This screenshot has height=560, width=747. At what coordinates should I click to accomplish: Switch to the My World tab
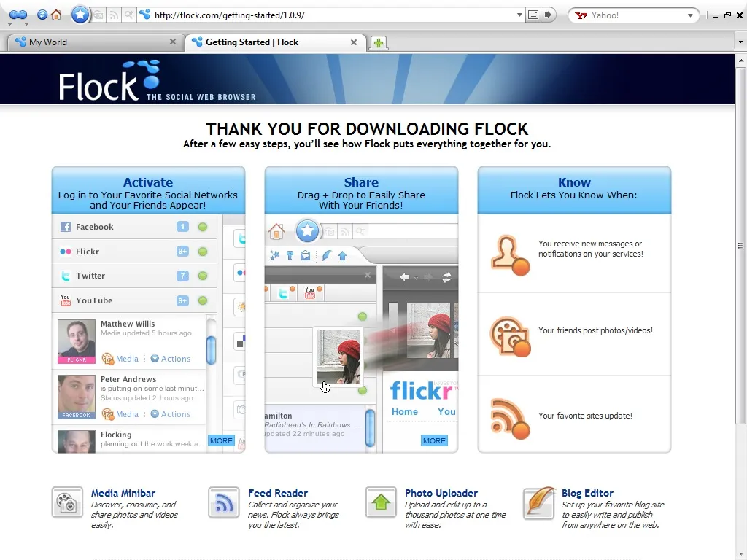88,42
